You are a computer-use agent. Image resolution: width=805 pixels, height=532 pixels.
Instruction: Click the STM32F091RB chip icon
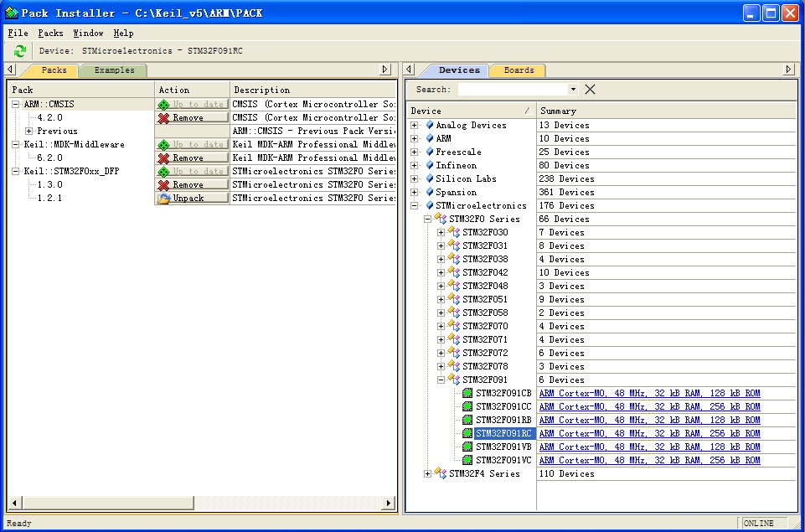coord(467,420)
